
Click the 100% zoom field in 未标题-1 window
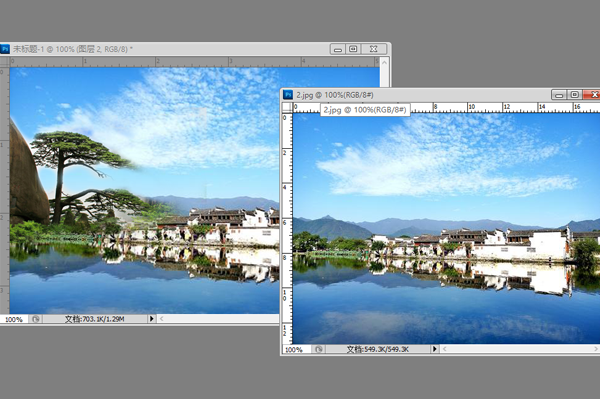(14, 319)
